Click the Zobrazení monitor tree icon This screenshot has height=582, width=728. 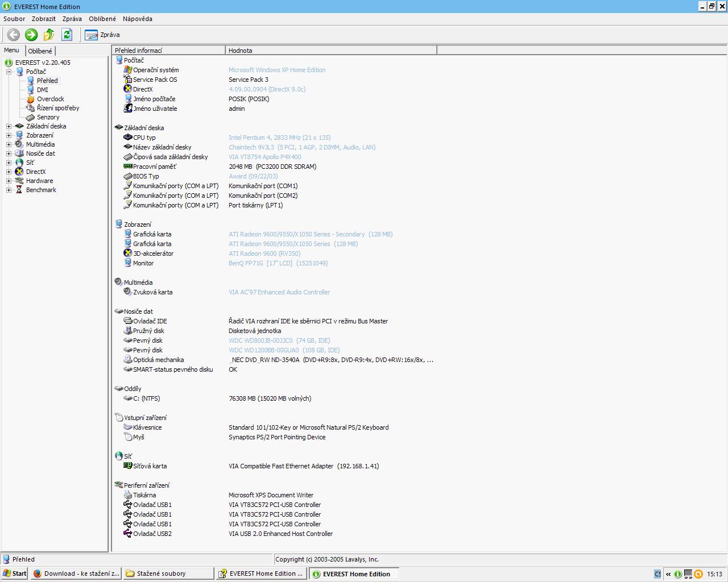pos(19,135)
